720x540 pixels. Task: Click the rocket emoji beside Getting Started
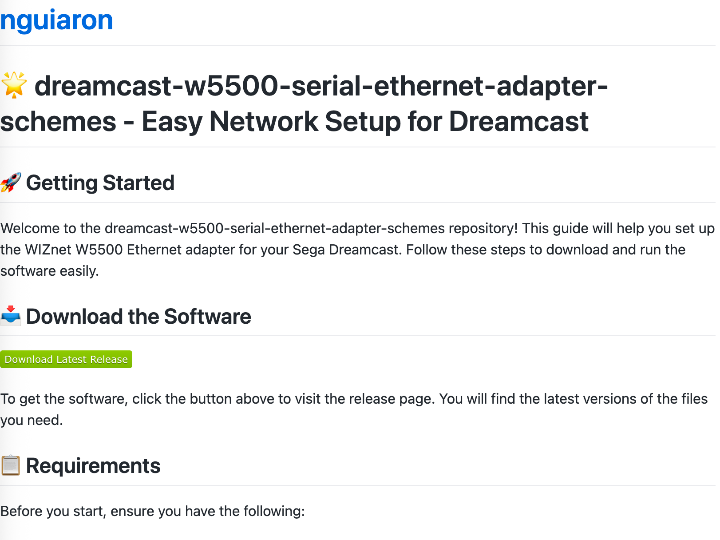click(11, 183)
